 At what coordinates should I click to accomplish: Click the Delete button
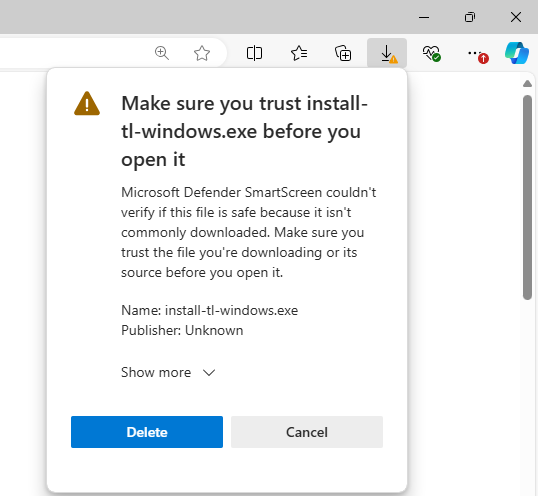point(147,432)
